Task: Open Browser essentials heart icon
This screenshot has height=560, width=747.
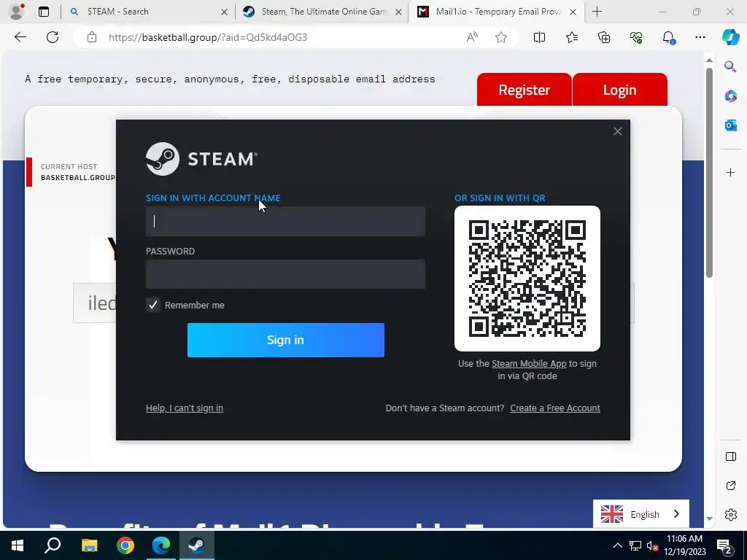Action: click(636, 37)
